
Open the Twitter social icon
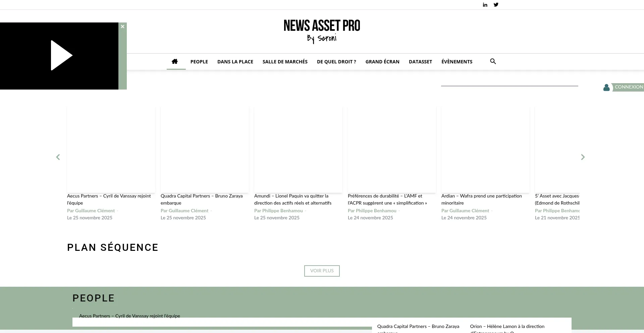(496, 5)
